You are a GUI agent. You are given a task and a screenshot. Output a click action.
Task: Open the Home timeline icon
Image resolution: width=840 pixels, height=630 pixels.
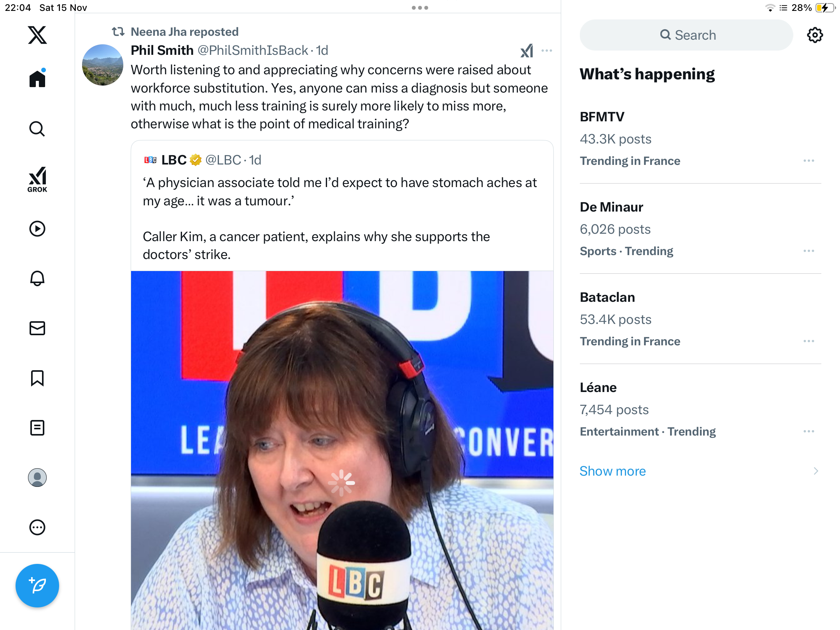click(37, 78)
